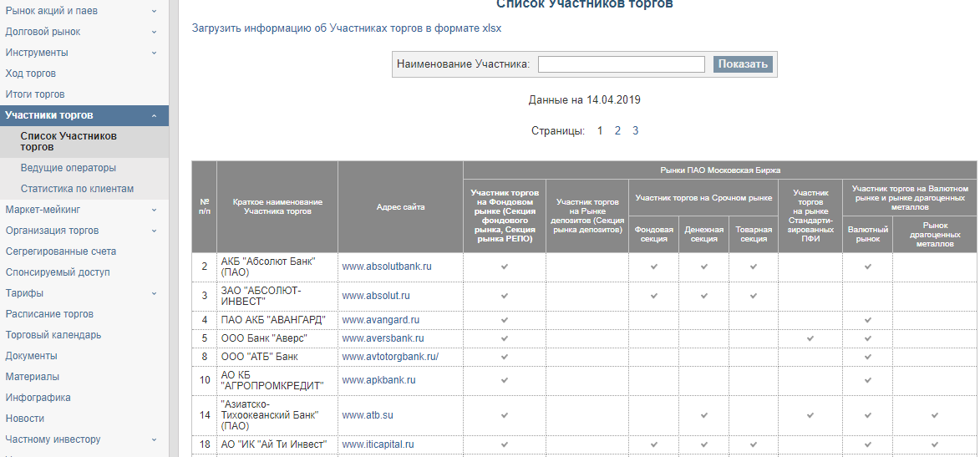
Task: Click Азиатско-Тихоокеанский Банк precious metals checkmark
Action: (935, 415)
